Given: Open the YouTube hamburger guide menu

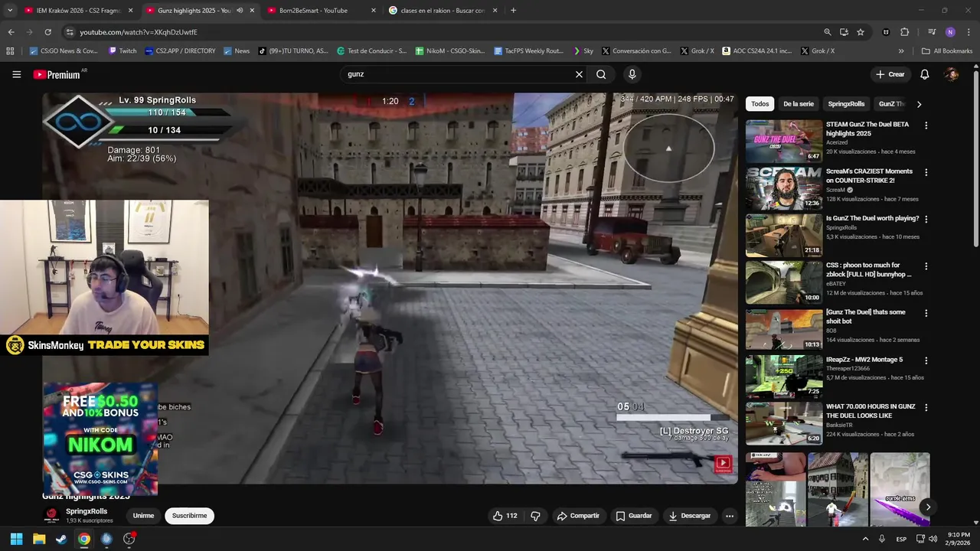Looking at the screenshot, I should point(16,74).
